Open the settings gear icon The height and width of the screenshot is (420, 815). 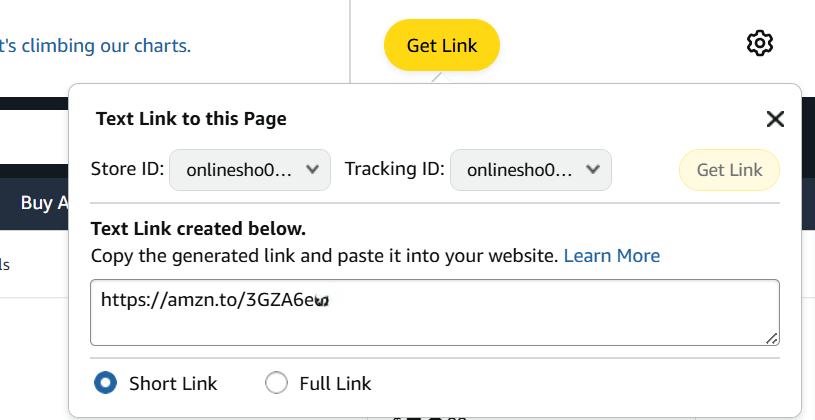(x=759, y=44)
